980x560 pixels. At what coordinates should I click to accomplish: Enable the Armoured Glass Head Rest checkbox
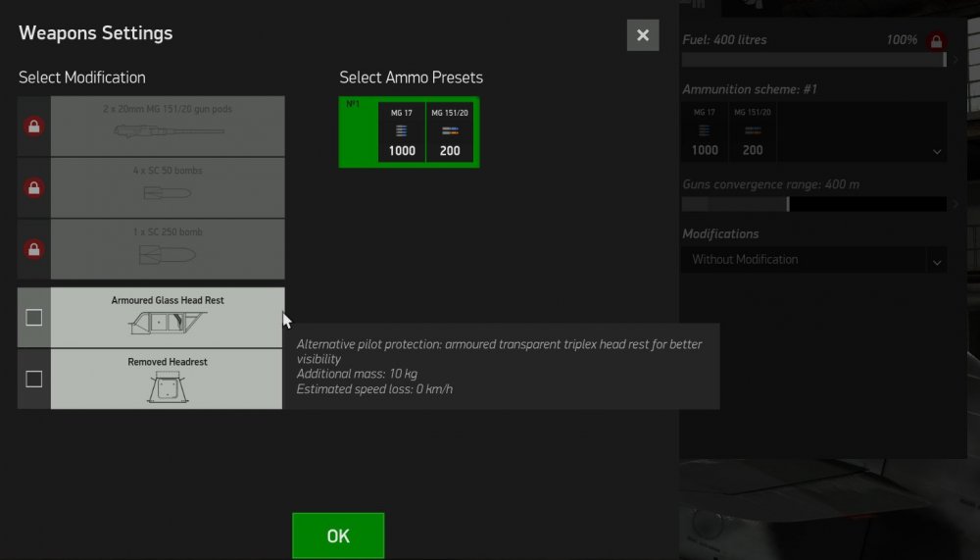[x=34, y=318]
